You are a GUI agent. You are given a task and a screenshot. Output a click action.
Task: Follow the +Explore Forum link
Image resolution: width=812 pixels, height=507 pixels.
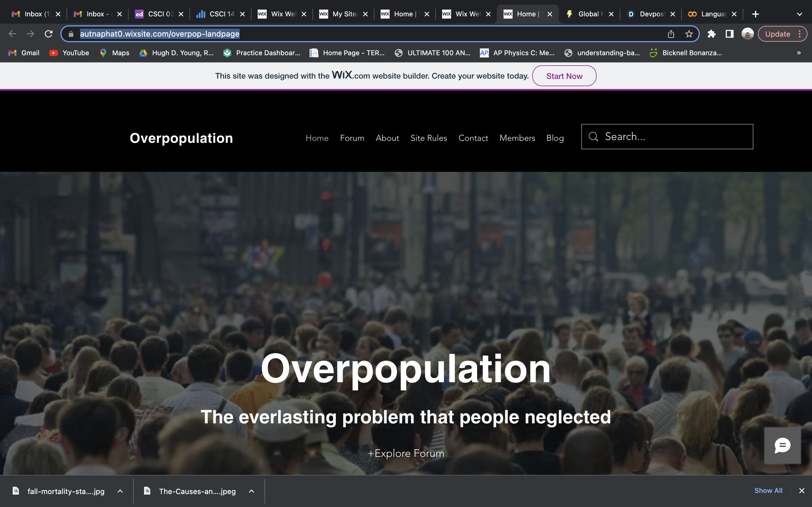pos(406,453)
